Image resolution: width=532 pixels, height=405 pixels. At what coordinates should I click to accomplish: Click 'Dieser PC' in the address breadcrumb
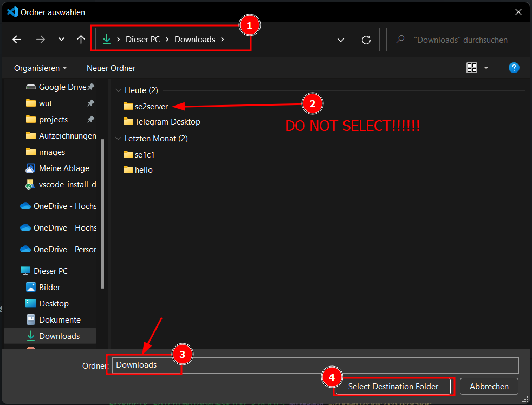click(x=142, y=40)
